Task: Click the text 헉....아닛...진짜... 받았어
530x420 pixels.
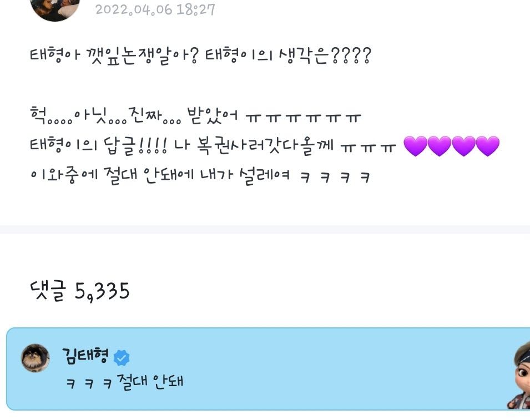Action: [x=134, y=116]
